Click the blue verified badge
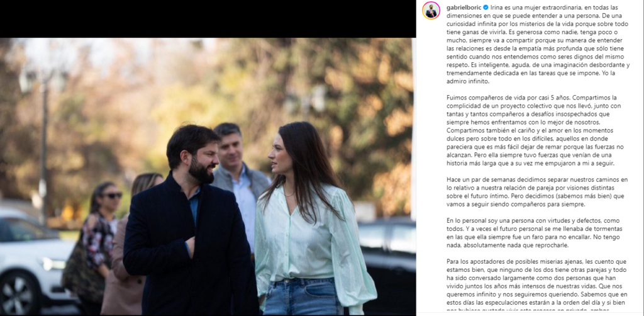 pos(486,8)
